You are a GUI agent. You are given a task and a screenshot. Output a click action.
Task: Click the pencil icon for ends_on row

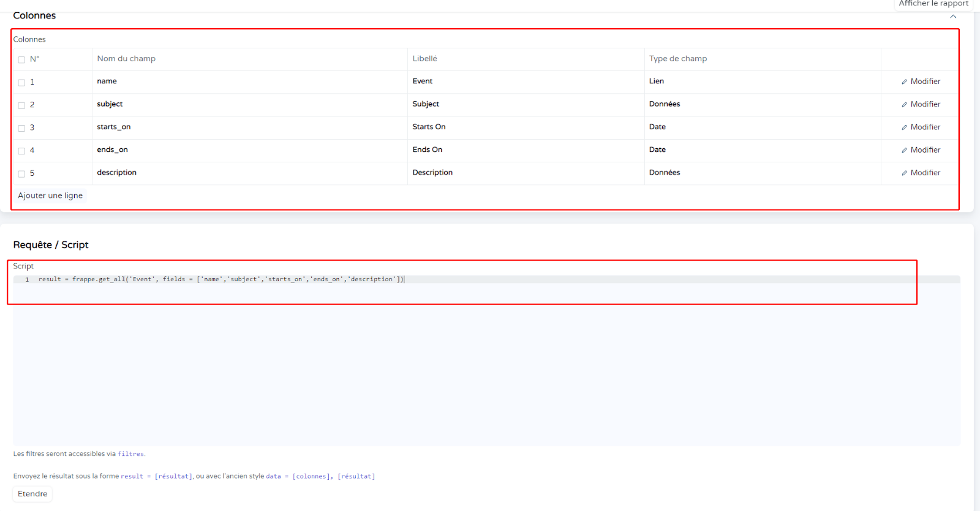coord(904,150)
